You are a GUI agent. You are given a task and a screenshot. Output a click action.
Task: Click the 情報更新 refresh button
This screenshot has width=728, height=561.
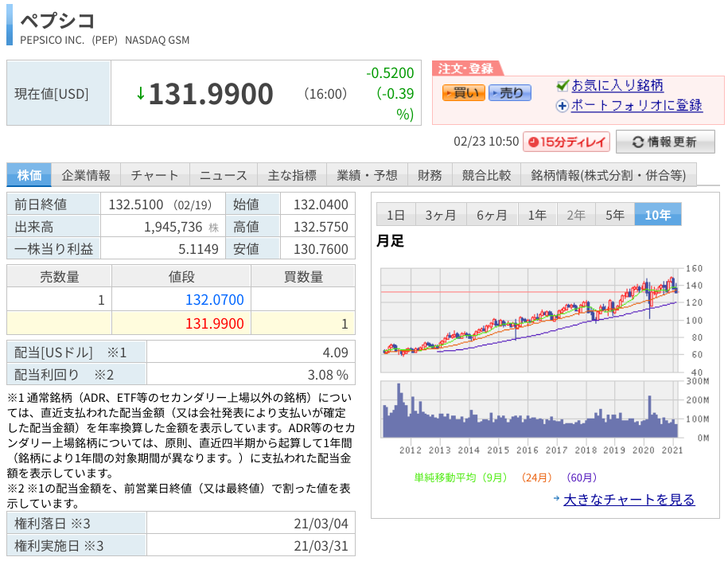[x=665, y=142]
